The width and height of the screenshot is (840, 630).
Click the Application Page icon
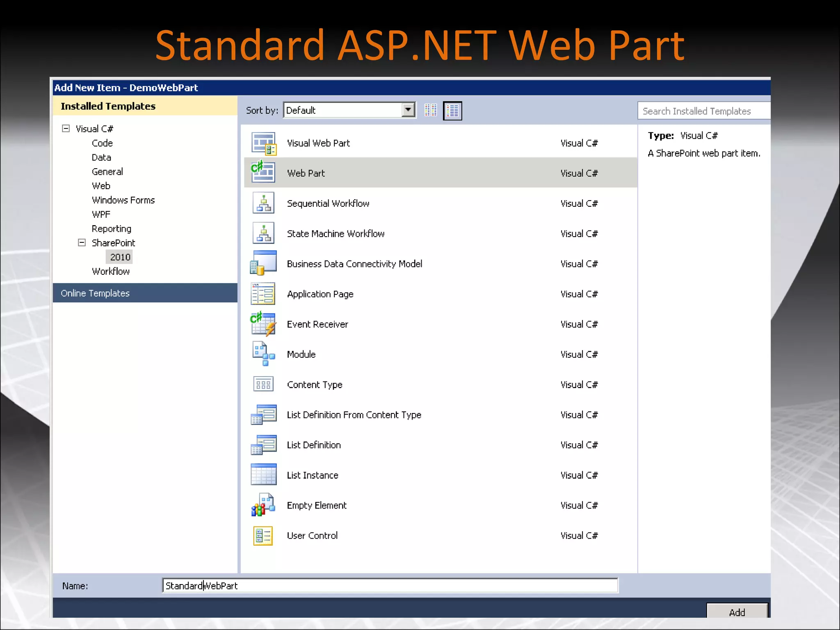tap(263, 294)
